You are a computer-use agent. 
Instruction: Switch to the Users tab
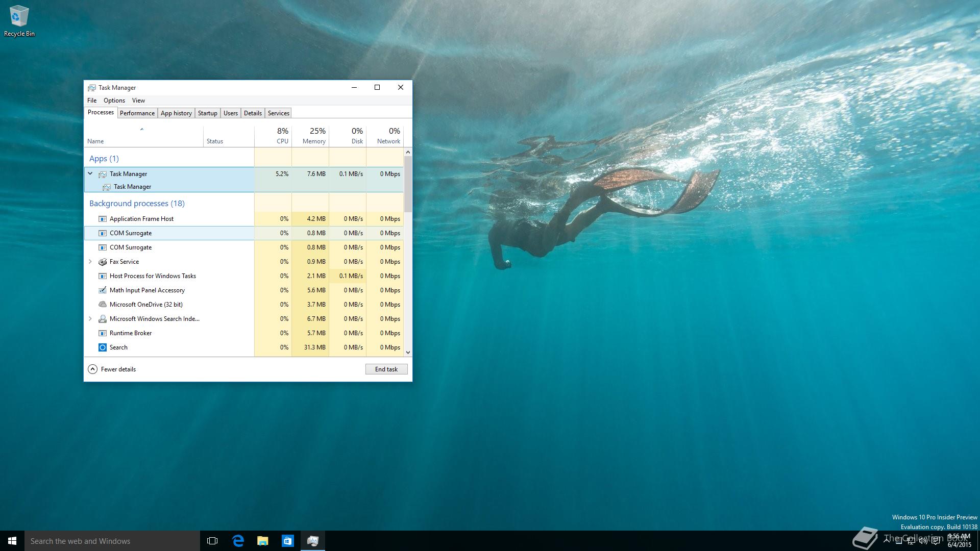click(x=231, y=113)
